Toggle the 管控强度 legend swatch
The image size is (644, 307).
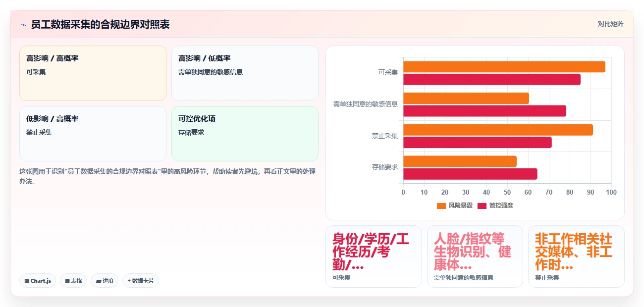coord(482,205)
